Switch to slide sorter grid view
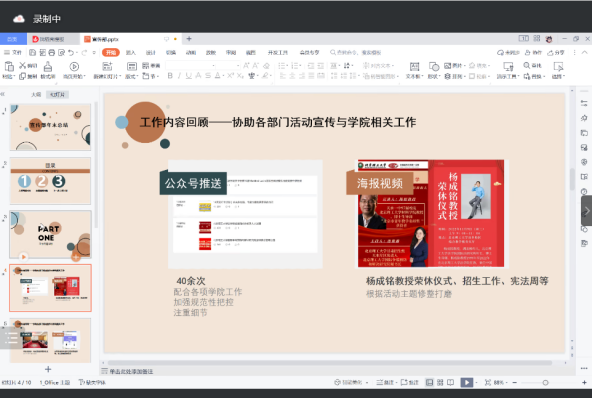This screenshot has width=592, height=398. point(440,383)
